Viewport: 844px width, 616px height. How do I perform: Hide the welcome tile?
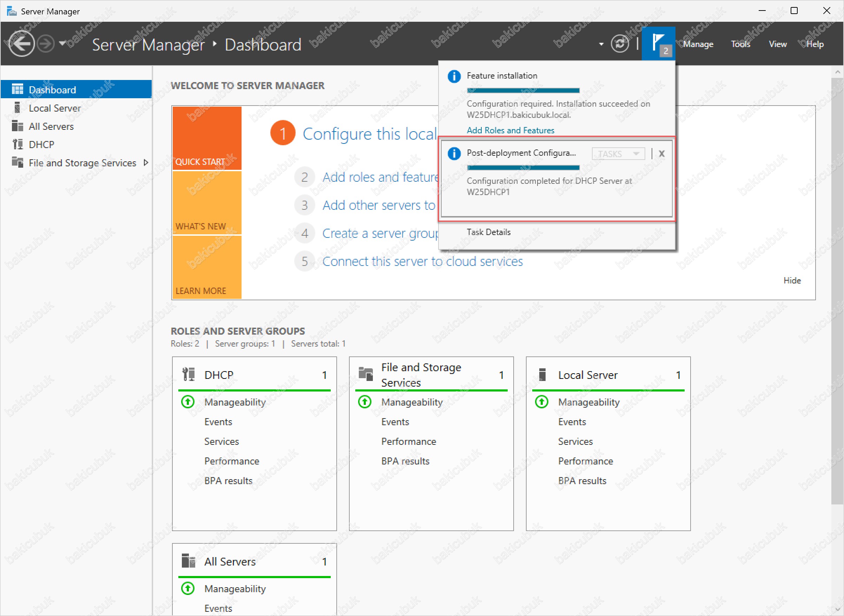[x=792, y=280]
